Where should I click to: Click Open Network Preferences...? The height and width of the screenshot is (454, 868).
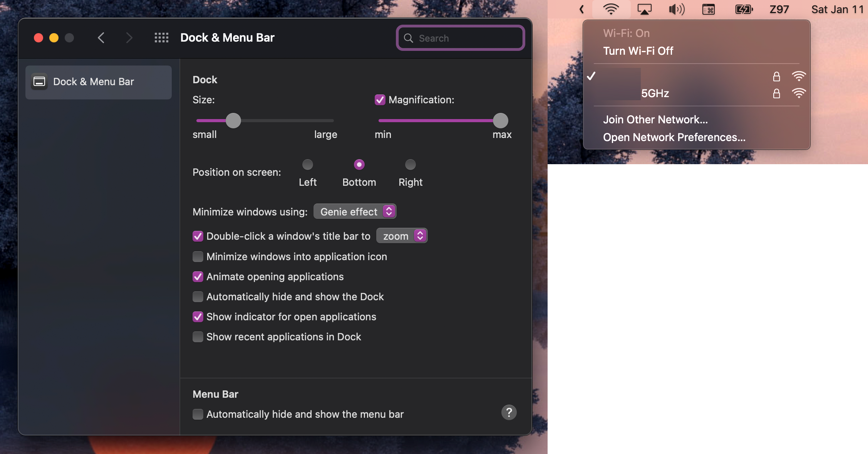(x=674, y=137)
